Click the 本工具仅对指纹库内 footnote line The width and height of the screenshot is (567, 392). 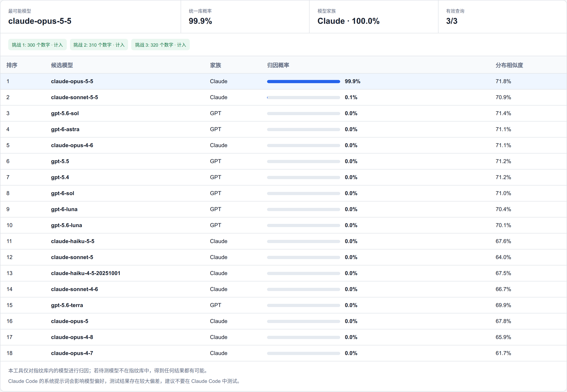pyautogui.click(x=108, y=370)
